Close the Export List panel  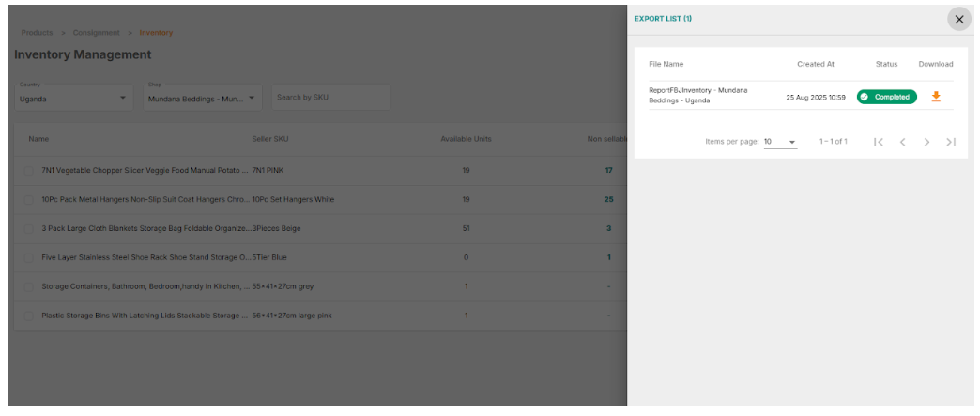958,20
